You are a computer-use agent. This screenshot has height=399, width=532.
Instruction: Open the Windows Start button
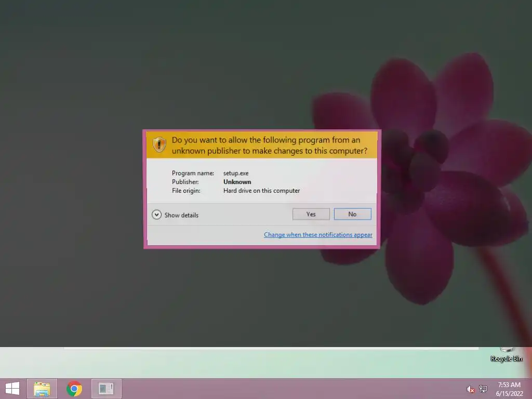(12, 389)
